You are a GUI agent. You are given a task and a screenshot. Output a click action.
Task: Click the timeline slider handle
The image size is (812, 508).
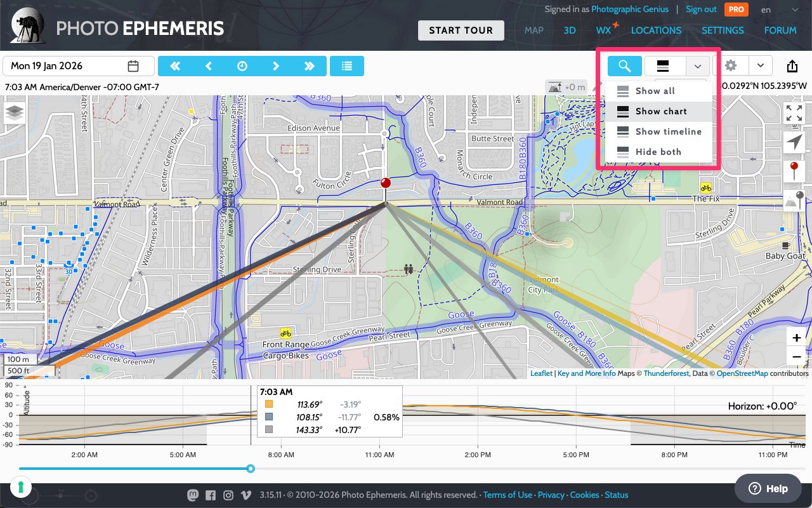coord(251,469)
